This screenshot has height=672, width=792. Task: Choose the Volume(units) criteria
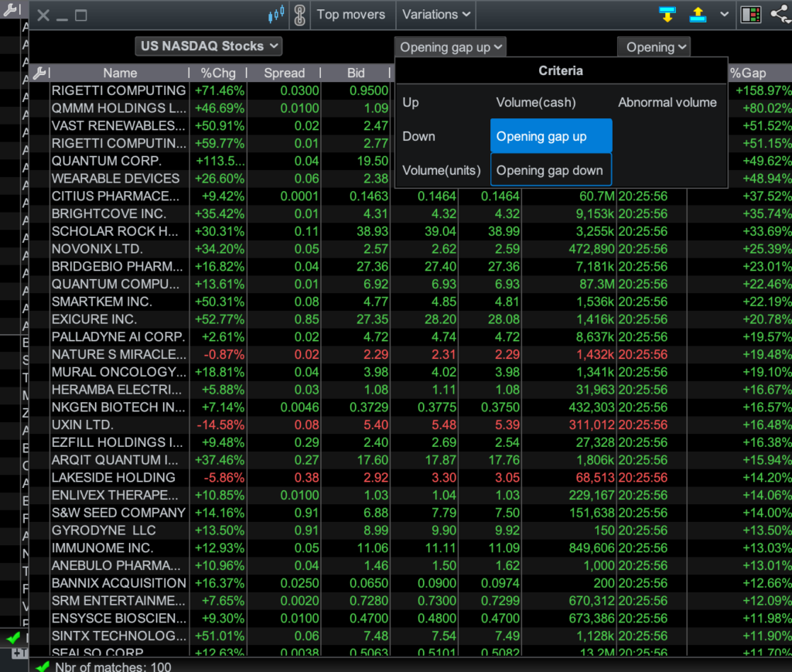pyautogui.click(x=442, y=170)
